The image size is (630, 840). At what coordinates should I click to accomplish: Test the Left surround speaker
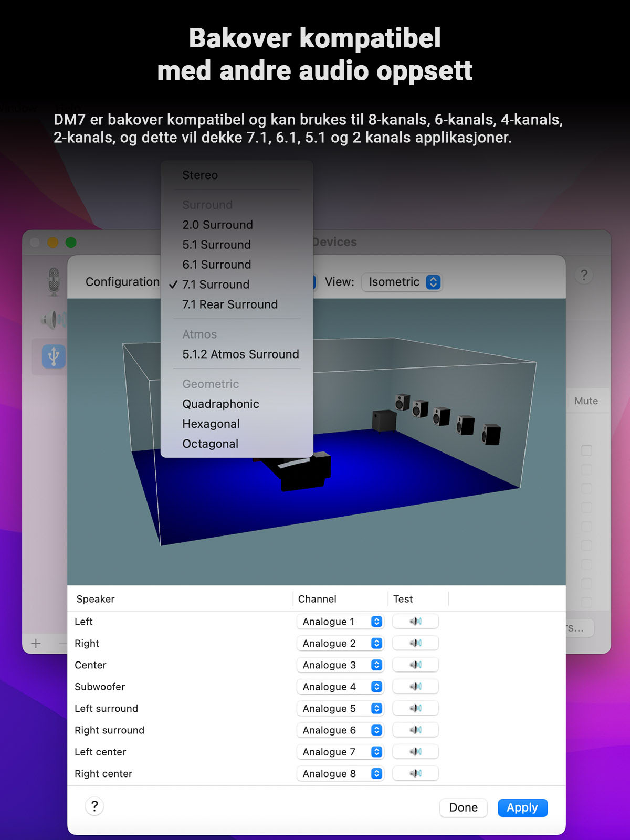click(415, 708)
